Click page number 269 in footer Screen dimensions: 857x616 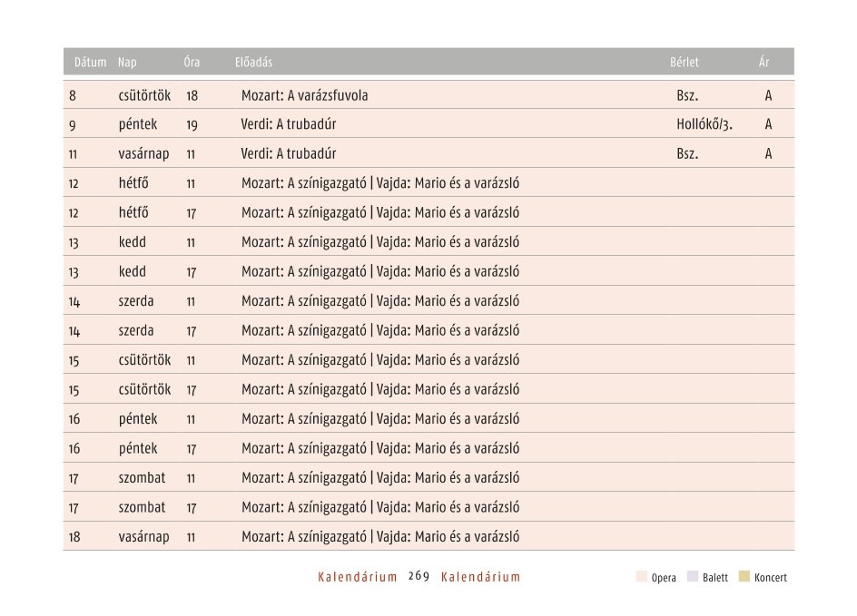(419, 576)
